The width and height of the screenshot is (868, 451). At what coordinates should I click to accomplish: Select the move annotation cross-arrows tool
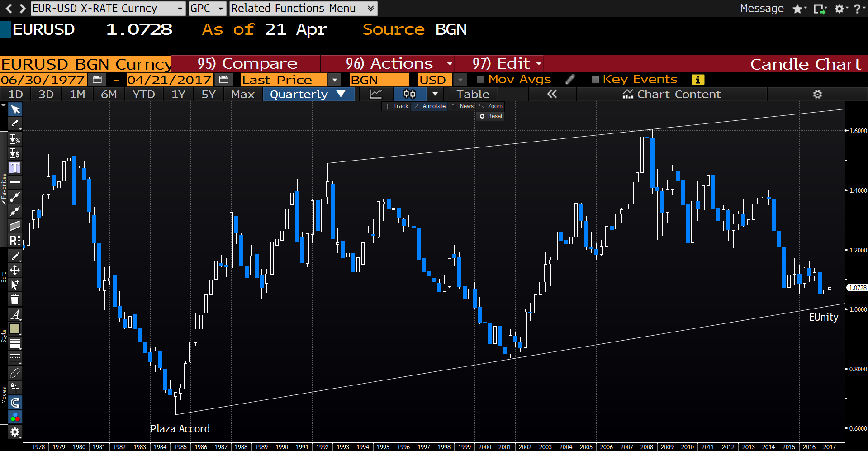[15, 271]
